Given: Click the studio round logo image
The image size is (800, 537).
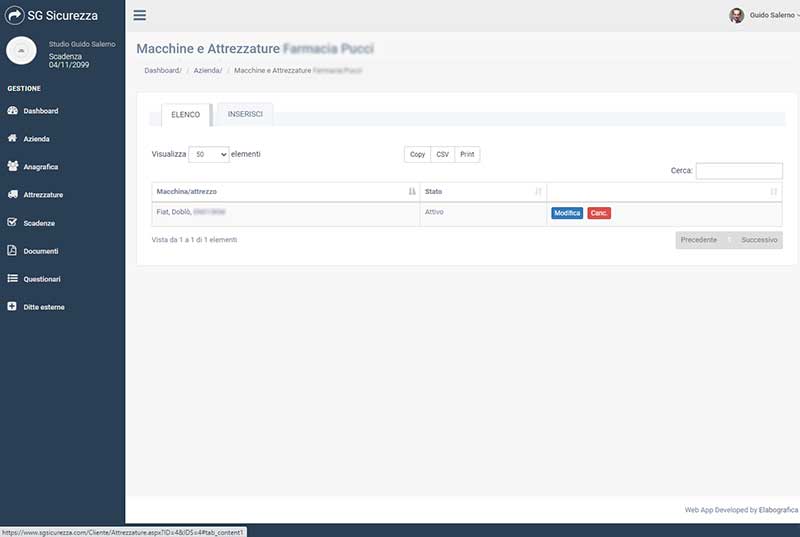Looking at the screenshot, I should 21,50.
